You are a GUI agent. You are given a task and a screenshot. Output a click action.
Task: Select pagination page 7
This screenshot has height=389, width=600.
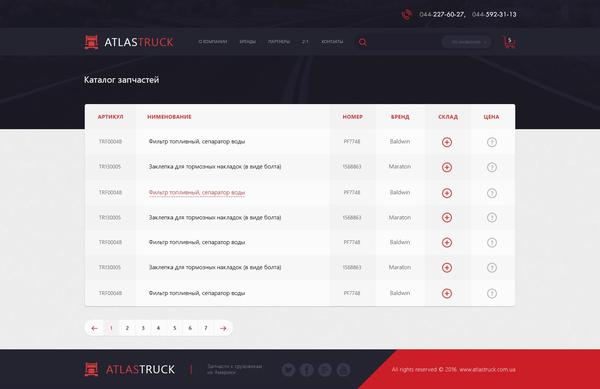click(x=206, y=328)
